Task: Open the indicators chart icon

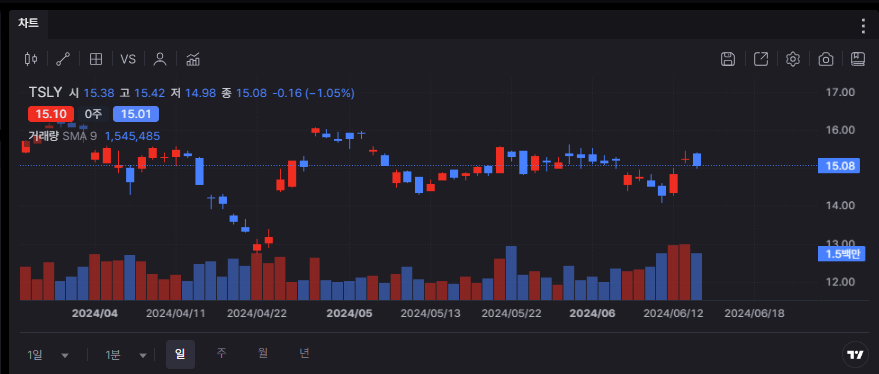Action: tap(193, 59)
